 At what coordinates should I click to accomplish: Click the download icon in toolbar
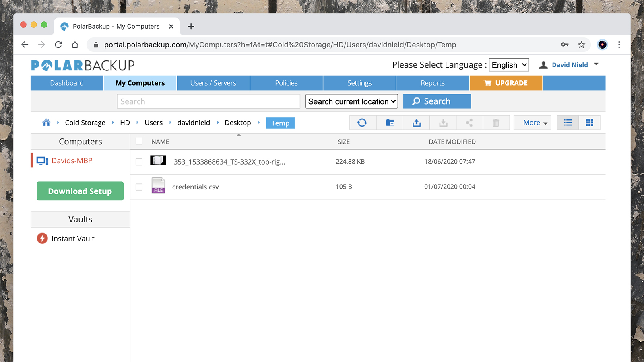tap(443, 123)
